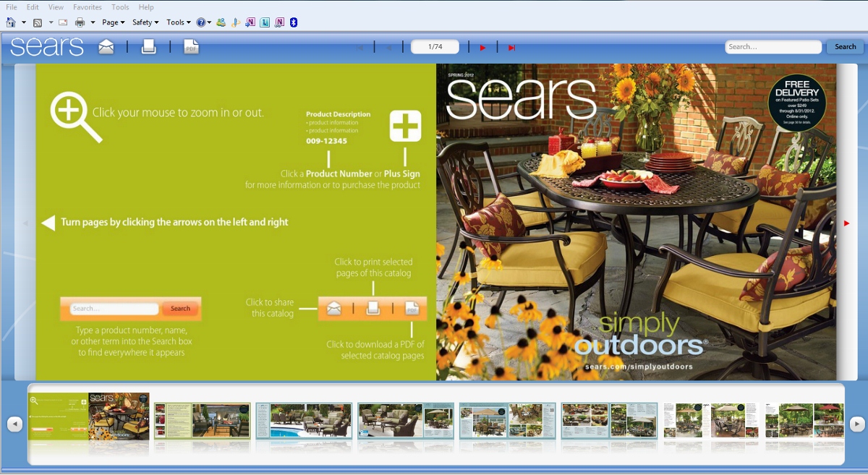The image size is (868, 475).
Task: Click the header Search input field
Action: [773, 47]
